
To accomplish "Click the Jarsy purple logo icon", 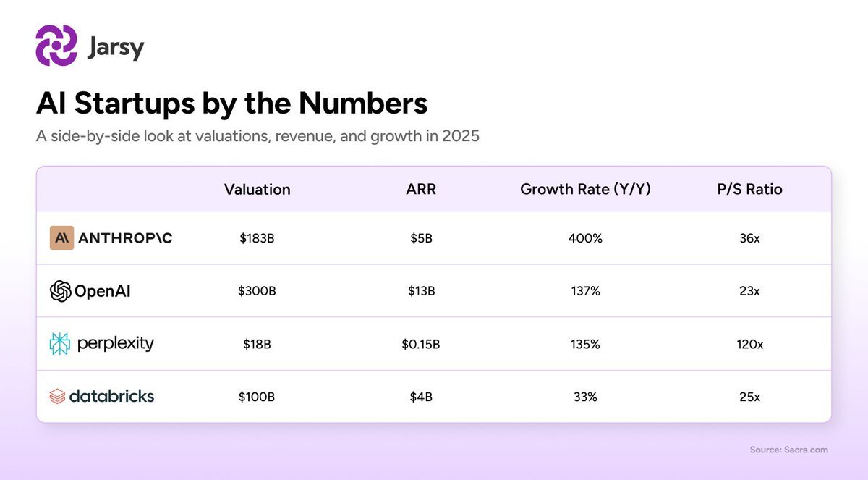I will [x=56, y=46].
